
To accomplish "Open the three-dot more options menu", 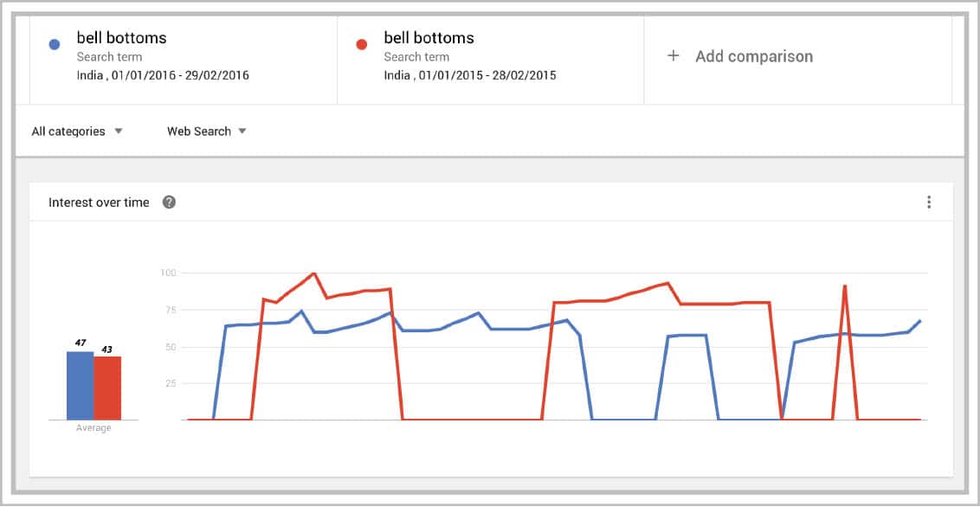I will [x=929, y=202].
